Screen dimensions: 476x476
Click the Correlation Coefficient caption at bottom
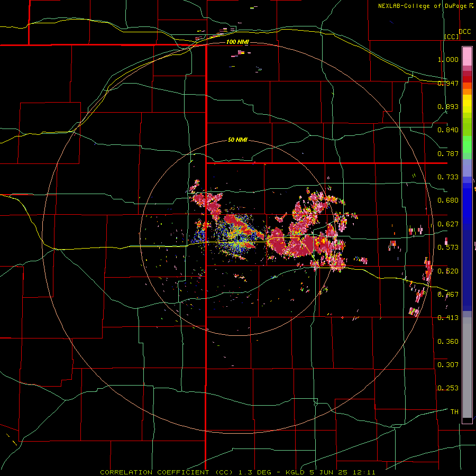(237, 472)
